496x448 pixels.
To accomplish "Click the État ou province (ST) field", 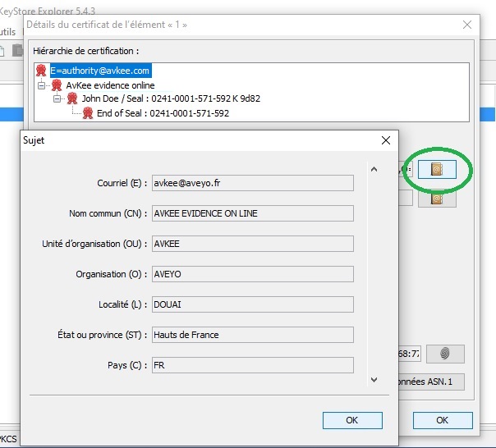I will point(253,335).
